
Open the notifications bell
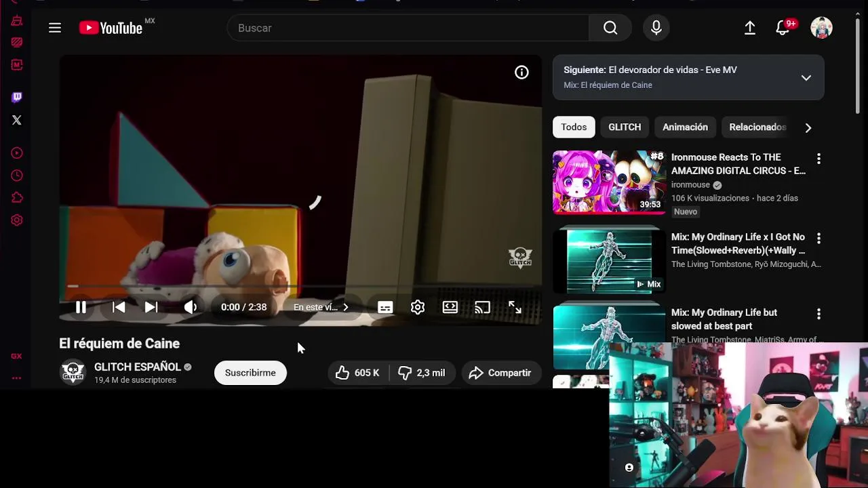pos(783,28)
